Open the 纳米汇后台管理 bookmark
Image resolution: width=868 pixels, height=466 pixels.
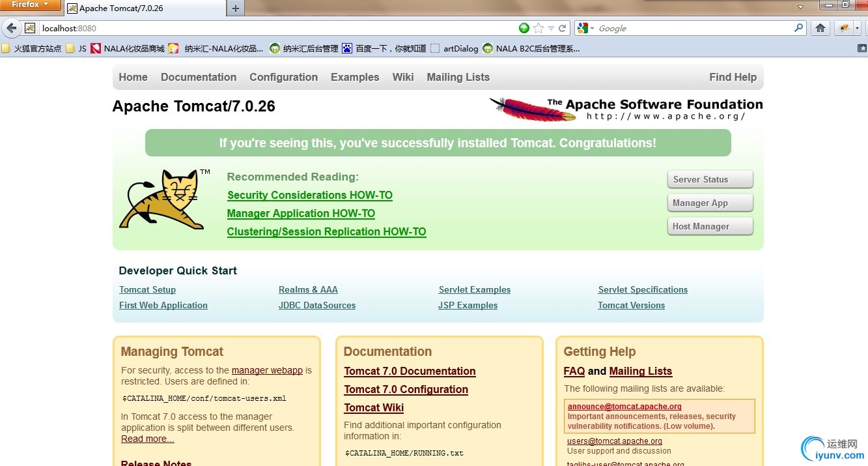[x=304, y=48]
